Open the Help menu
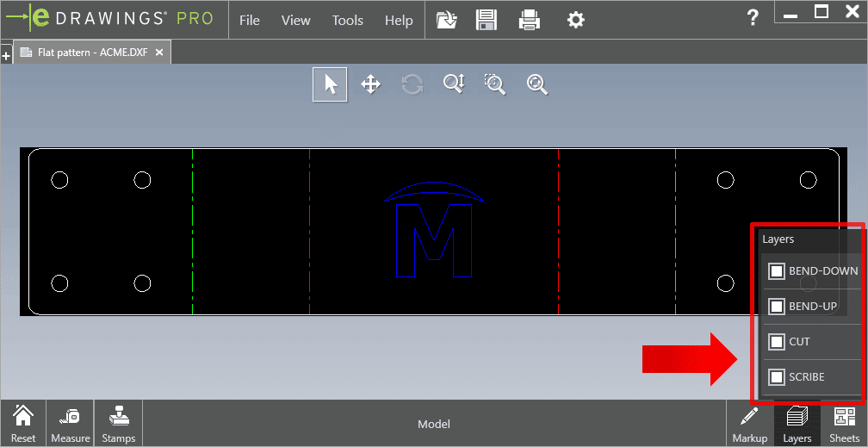The width and height of the screenshot is (868, 447). [x=399, y=21]
